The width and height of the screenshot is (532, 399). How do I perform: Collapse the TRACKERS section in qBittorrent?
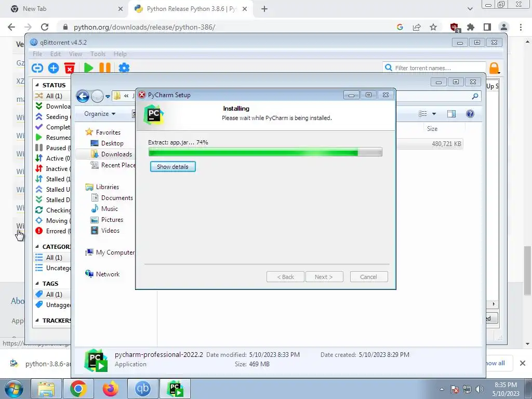coord(37,320)
